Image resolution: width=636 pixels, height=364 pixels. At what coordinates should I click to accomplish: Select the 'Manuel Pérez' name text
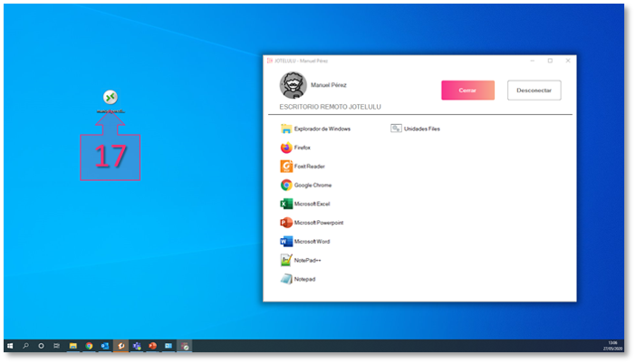(329, 85)
